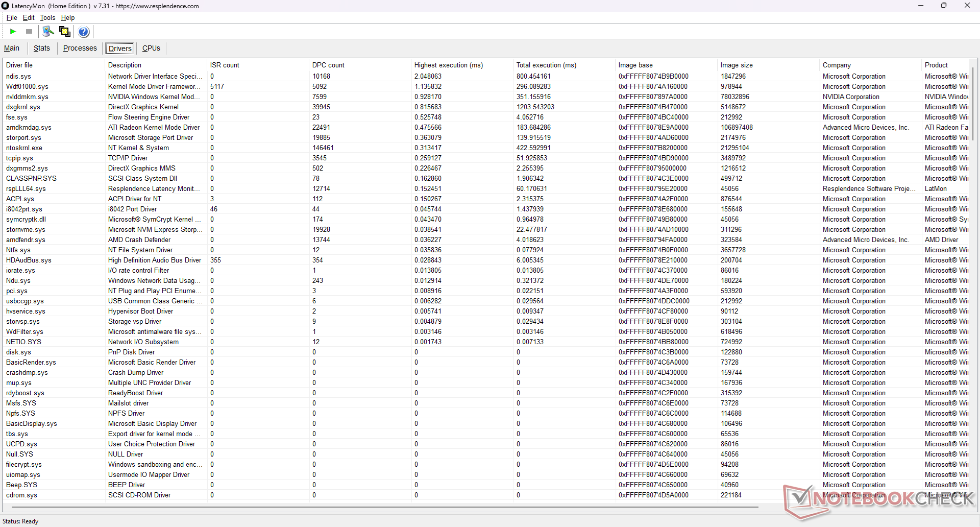Click the Product column header
The height and width of the screenshot is (527, 980).
945,65
